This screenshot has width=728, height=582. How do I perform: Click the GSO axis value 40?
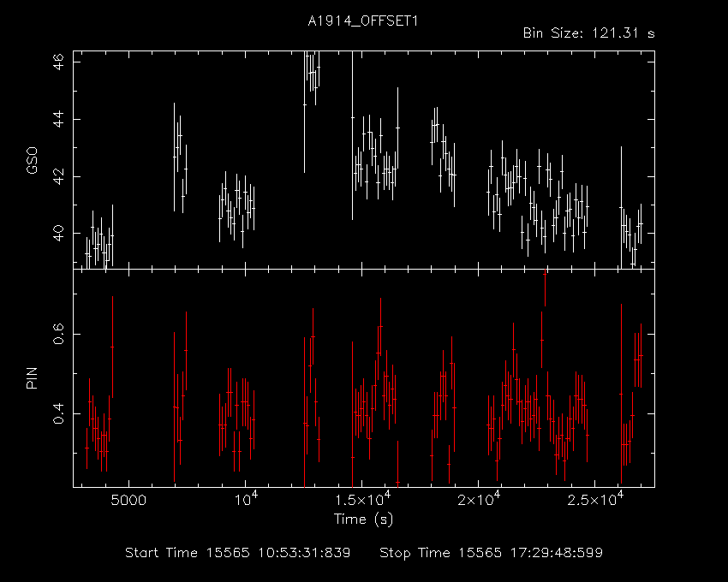58,233
